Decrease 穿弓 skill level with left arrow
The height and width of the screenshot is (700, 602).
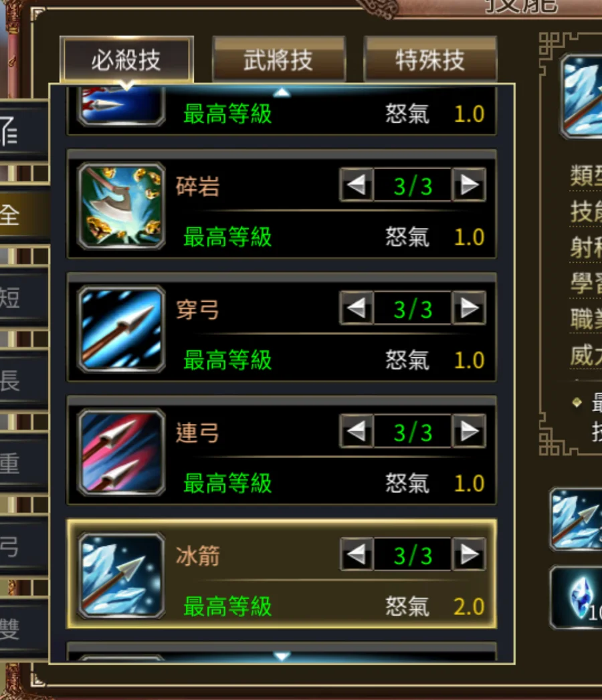(357, 308)
